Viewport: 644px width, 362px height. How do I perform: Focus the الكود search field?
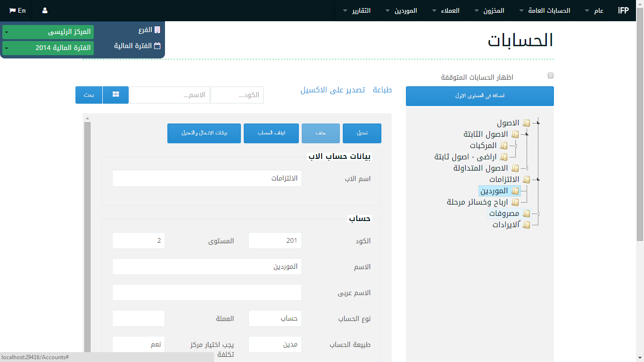238,95
